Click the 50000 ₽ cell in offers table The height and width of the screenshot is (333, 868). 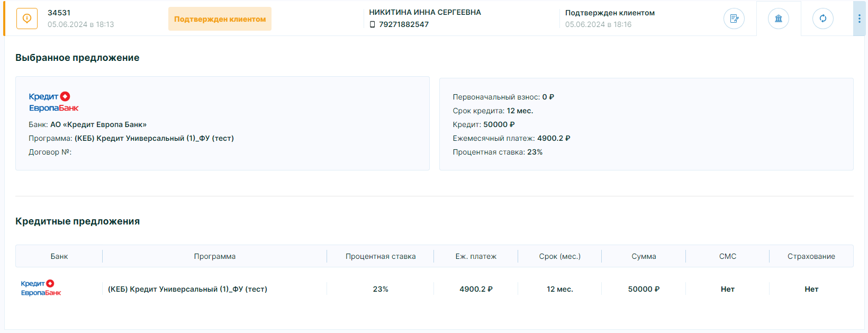click(644, 289)
